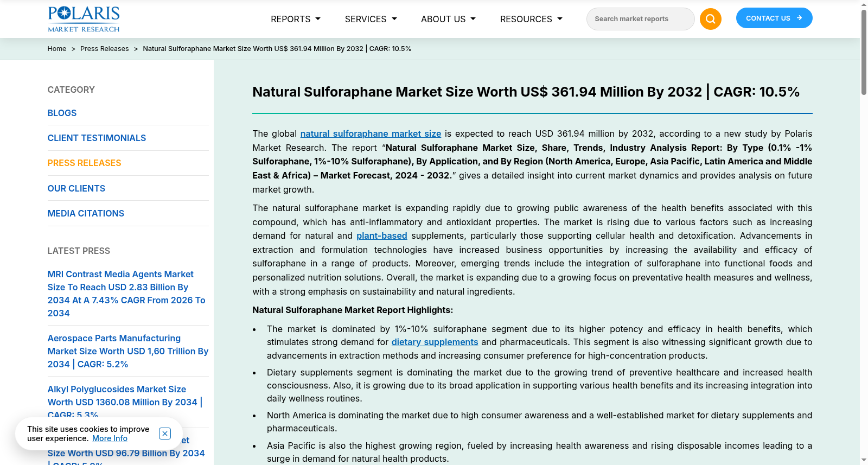This screenshot has width=868, height=465.
Task: Open Press Releases breadcrumb link
Action: tap(105, 49)
